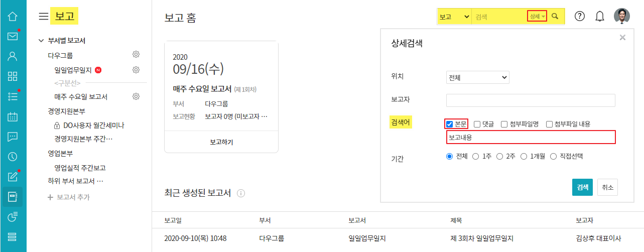Viewport: 644px width, 252px height.
Task: Open the 위치 dropdown showing 전체
Action: (x=477, y=78)
